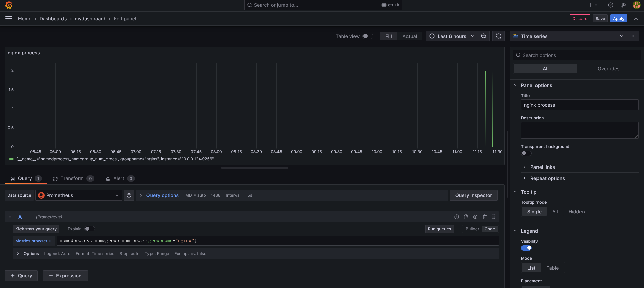Duplicate query A
This screenshot has width=644, height=288.
[466, 217]
